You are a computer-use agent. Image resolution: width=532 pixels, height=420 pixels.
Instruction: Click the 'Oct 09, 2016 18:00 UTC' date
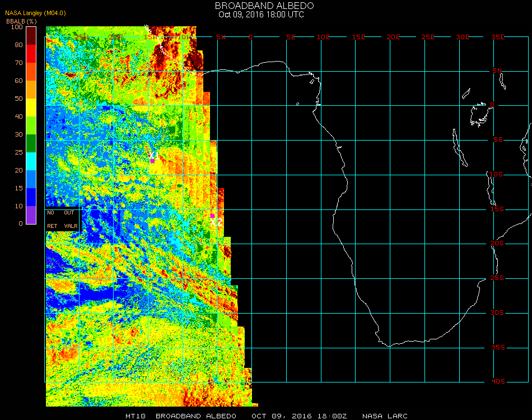[x=262, y=15]
